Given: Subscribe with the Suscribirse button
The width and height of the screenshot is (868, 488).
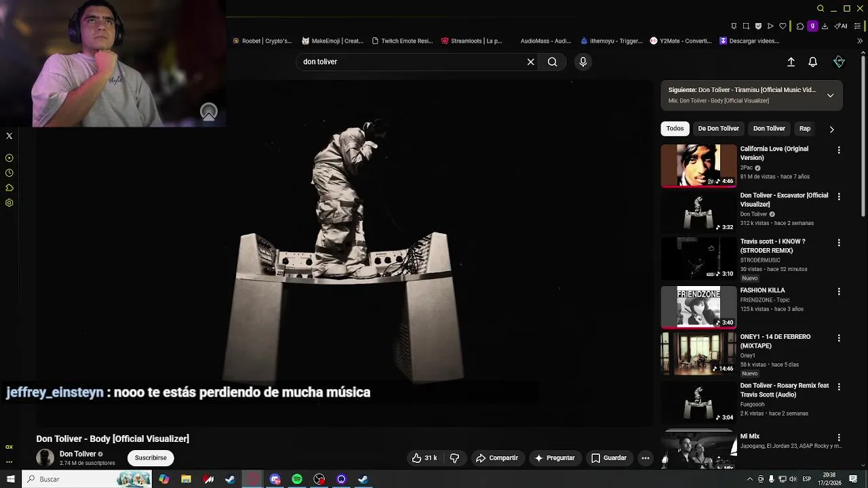Looking at the screenshot, I should pyautogui.click(x=151, y=458).
